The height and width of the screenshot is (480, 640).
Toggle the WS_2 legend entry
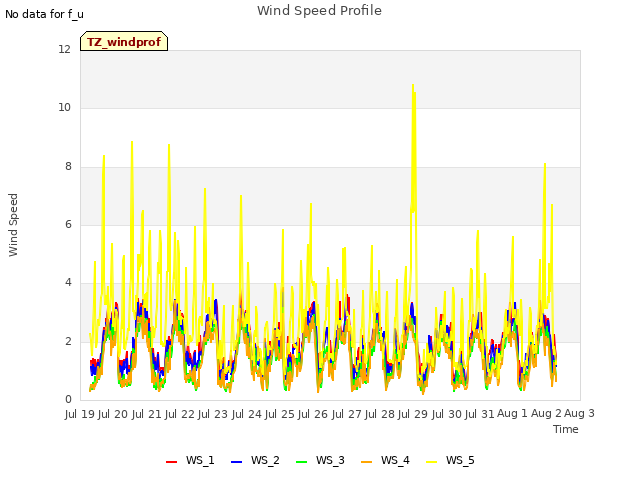coord(255,460)
